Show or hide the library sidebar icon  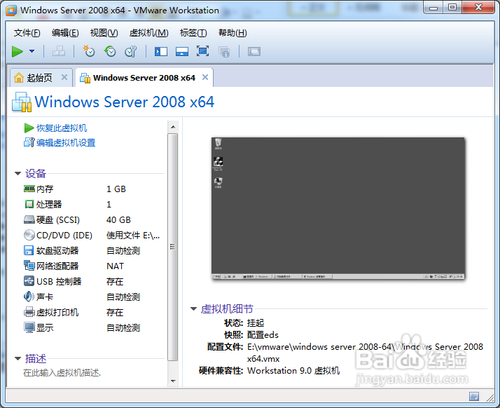pyautogui.click(x=161, y=52)
